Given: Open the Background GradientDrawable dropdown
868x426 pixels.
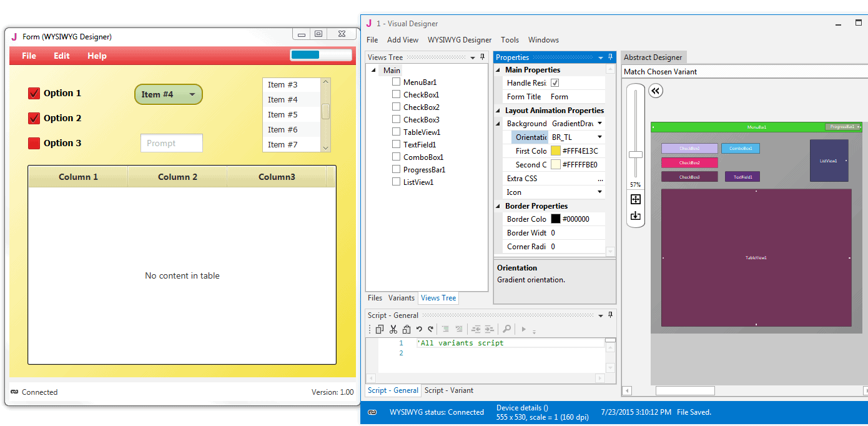Looking at the screenshot, I should click(599, 124).
